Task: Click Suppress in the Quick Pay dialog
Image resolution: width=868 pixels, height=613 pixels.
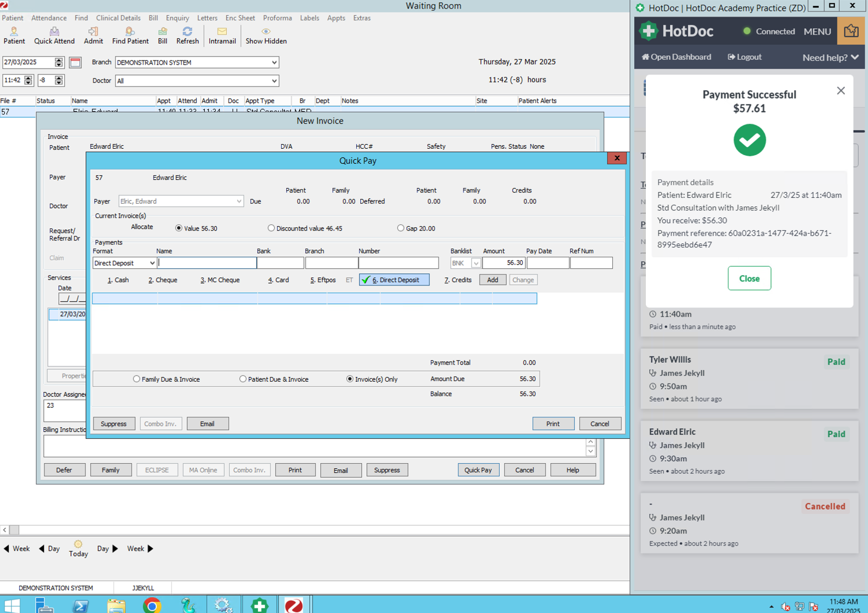Action: tap(114, 424)
